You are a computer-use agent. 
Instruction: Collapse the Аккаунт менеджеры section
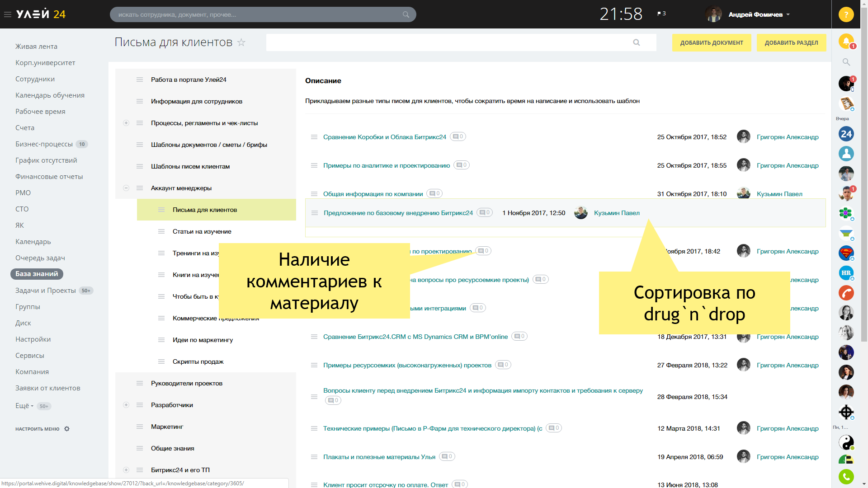pos(126,188)
